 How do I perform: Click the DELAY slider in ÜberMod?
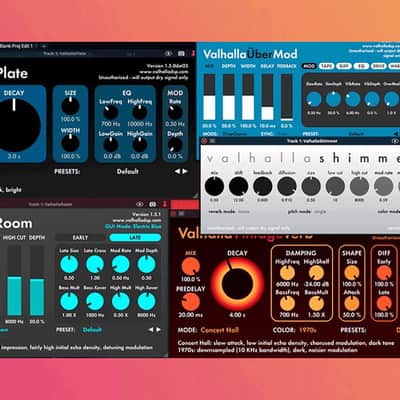(x=267, y=97)
